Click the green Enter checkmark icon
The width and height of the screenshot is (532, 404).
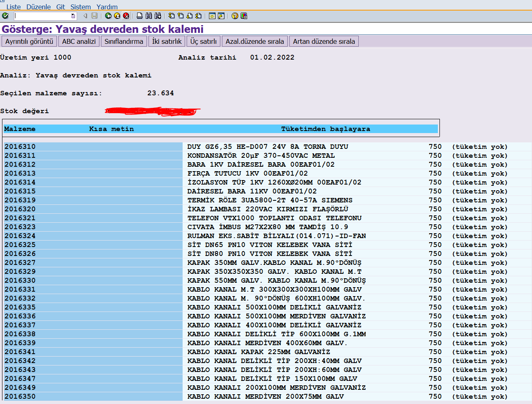pos(5,16)
